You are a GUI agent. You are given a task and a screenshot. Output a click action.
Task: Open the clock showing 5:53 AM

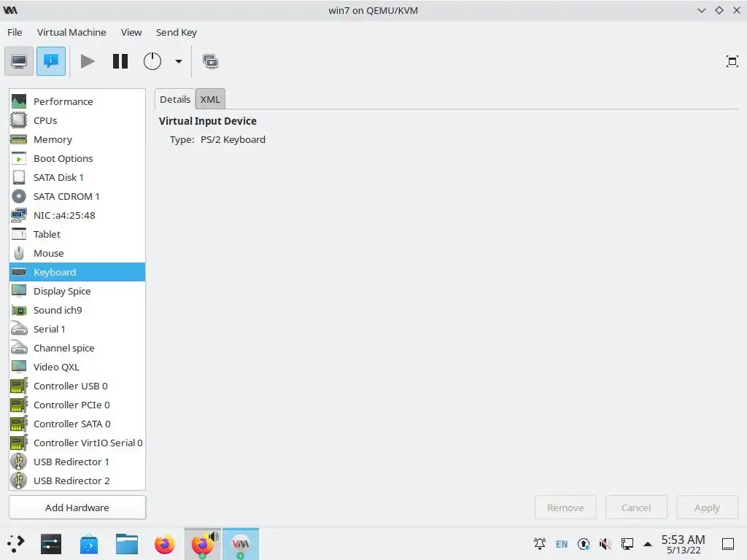coord(683,544)
